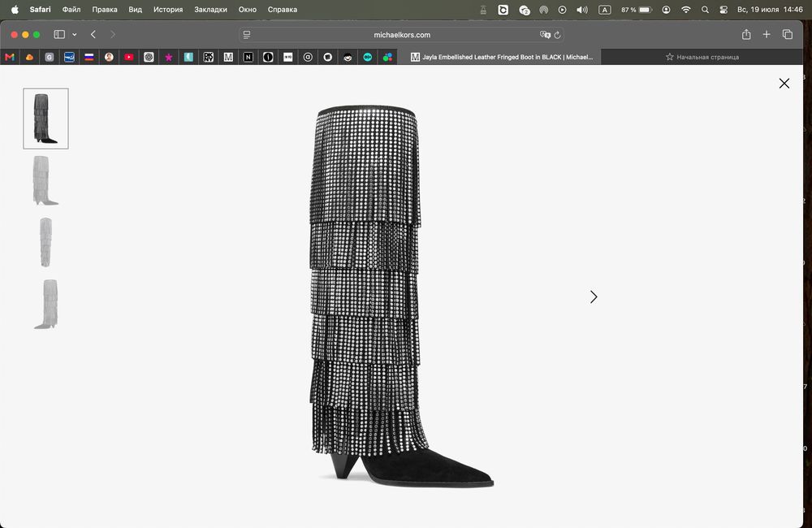Viewport: 812px width, 528px height.
Task: Select the fourth boot thumbnail
Action: (45, 304)
